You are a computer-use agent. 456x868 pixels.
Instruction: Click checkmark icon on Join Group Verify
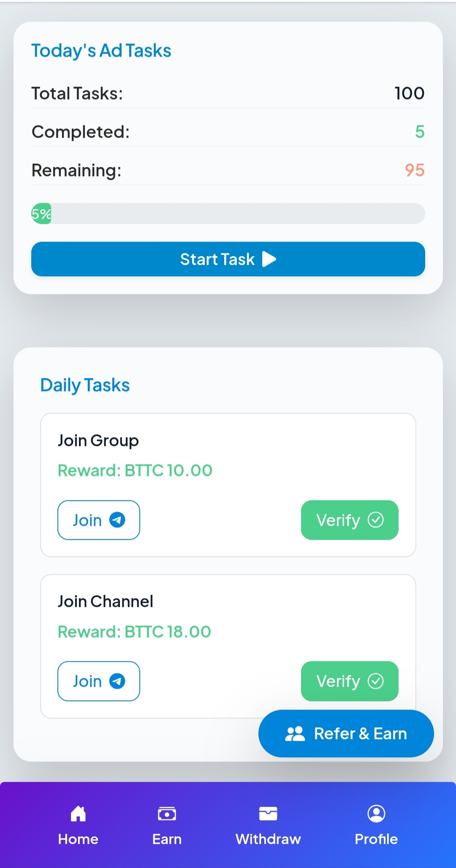point(376,520)
